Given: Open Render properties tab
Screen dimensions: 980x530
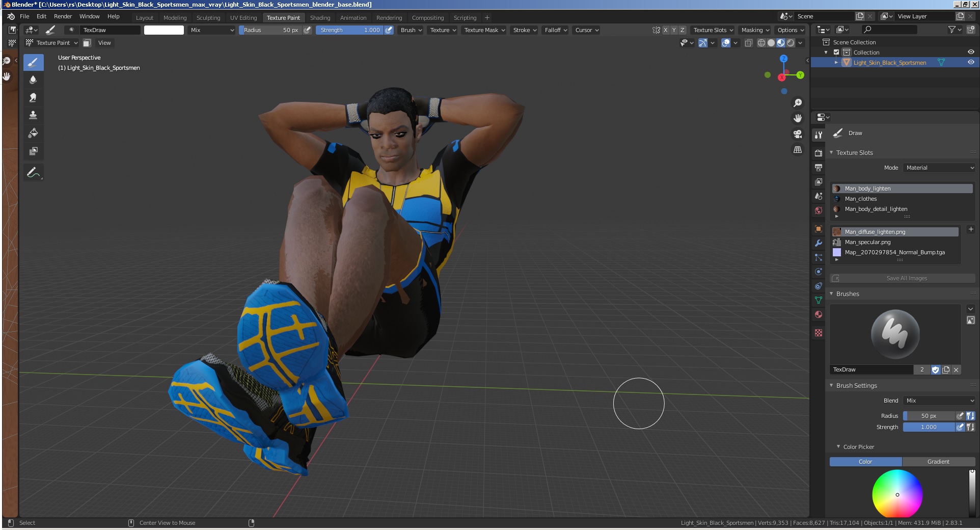Looking at the screenshot, I should click(818, 153).
